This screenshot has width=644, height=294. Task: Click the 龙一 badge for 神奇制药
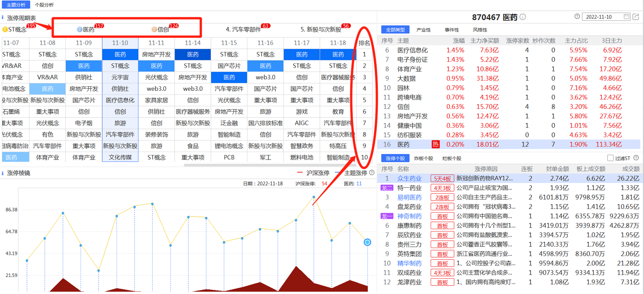[x=387, y=216]
